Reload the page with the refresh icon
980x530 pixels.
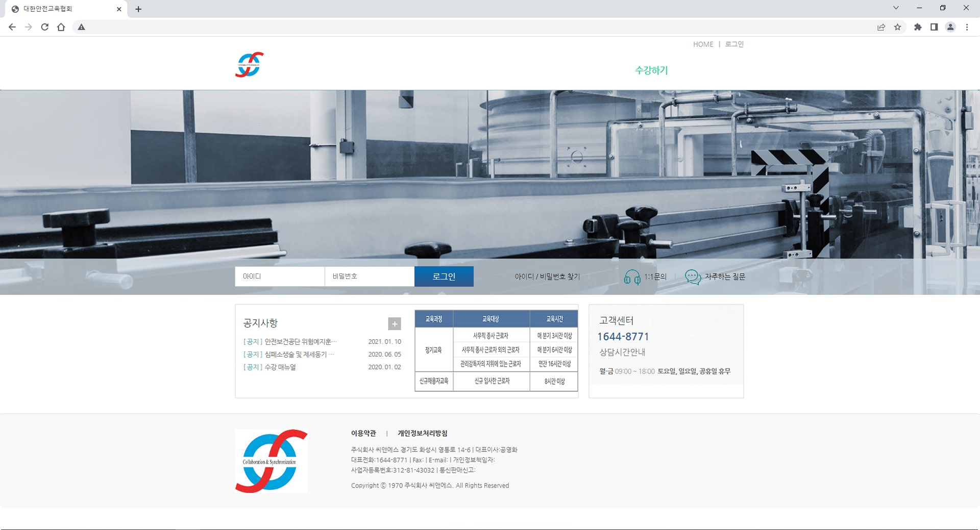click(45, 27)
